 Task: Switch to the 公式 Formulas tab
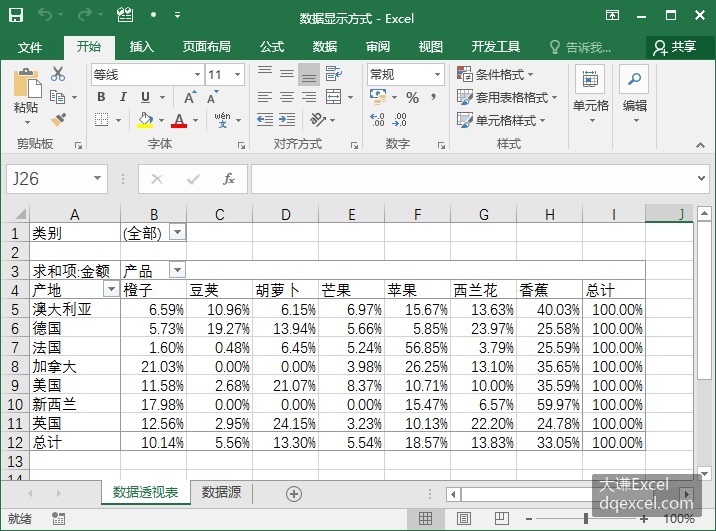(272, 47)
